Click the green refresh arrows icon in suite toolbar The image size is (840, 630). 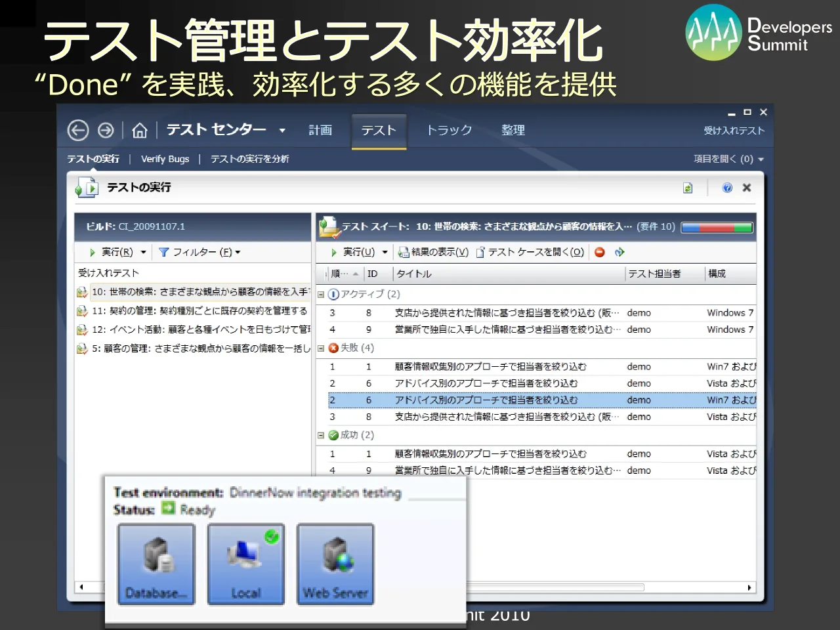(x=619, y=252)
